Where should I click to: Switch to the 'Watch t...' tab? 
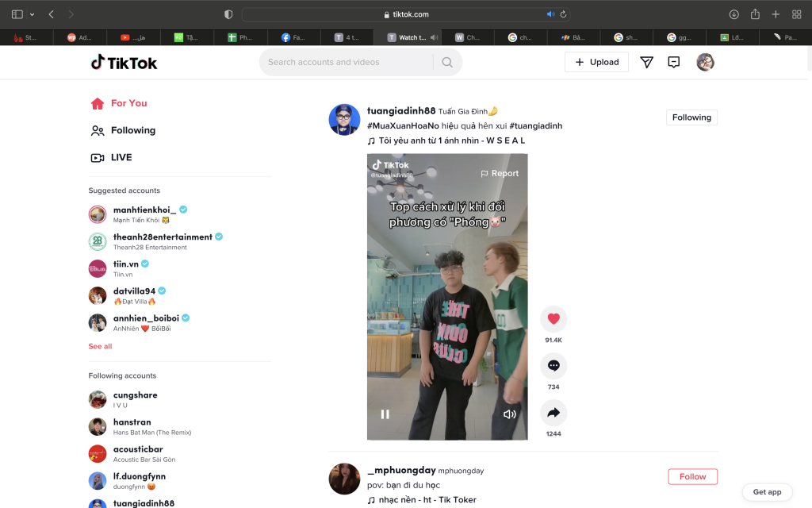408,37
